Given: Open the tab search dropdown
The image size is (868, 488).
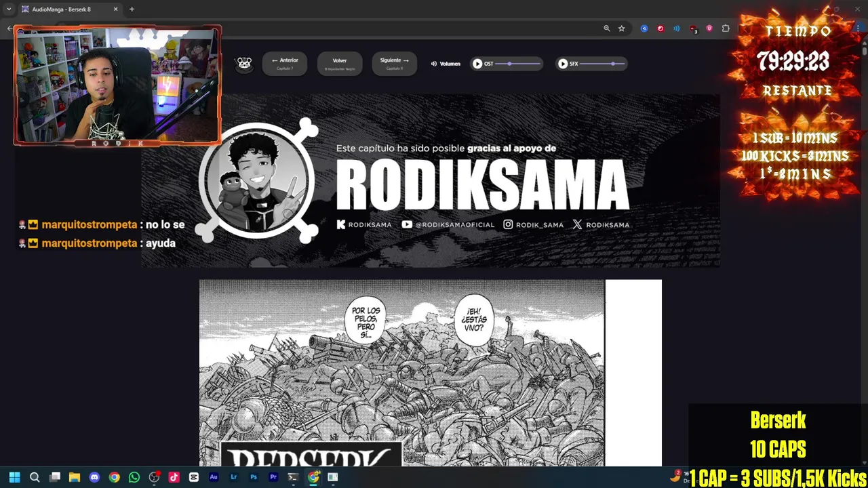Looking at the screenshot, I should click(9, 9).
